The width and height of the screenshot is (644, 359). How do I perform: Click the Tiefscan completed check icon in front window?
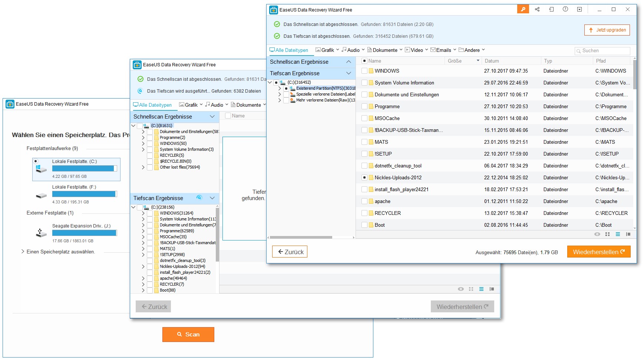(x=277, y=36)
